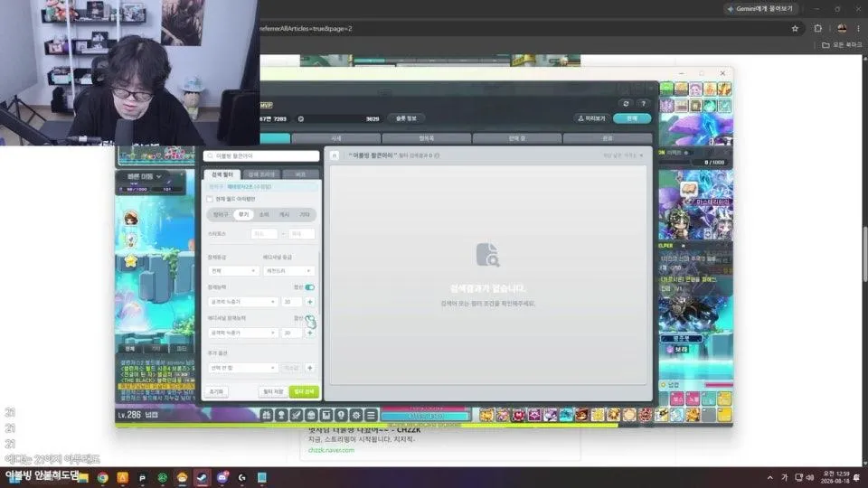Open Chrome extensions puzzle icon
This screenshot has width=868, height=488.
tap(817, 28)
